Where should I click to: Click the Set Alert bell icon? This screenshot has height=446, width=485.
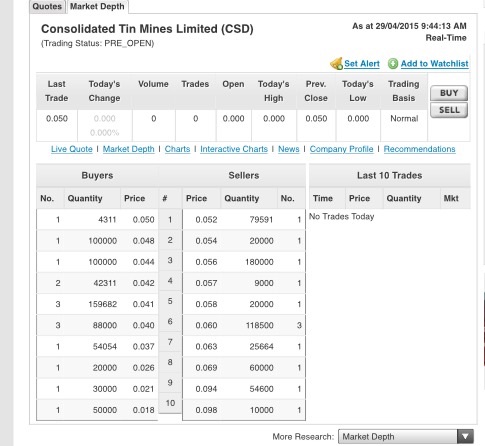click(336, 63)
